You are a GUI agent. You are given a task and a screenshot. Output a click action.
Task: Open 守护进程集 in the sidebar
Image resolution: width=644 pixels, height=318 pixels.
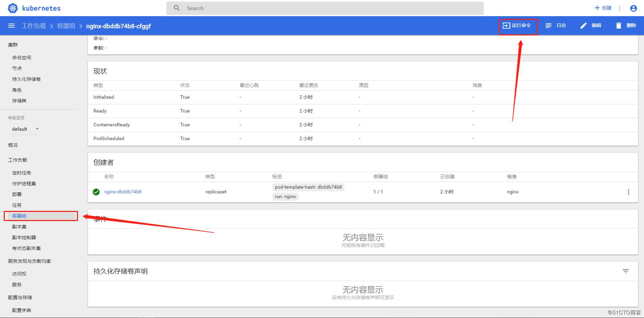24,184
